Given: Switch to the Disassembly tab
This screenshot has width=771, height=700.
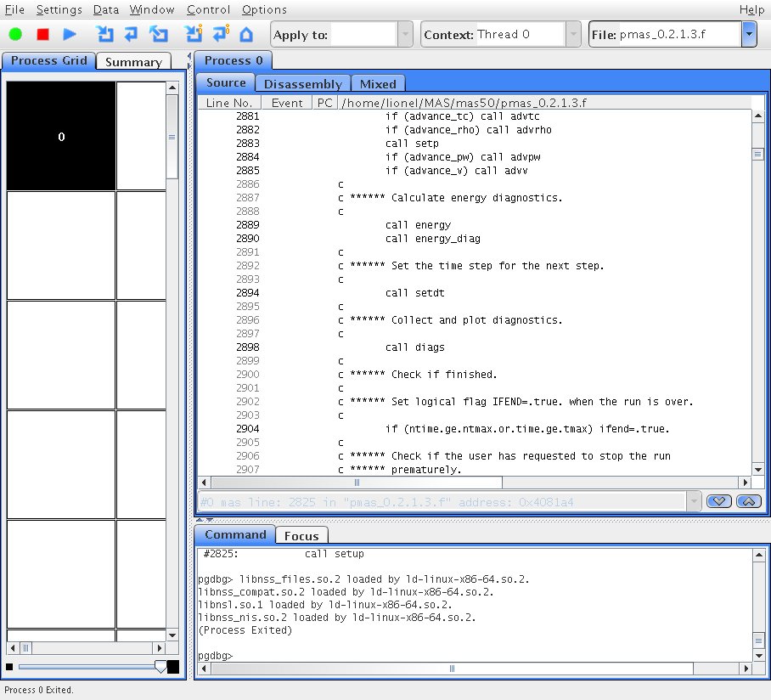Looking at the screenshot, I should tap(302, 83).
